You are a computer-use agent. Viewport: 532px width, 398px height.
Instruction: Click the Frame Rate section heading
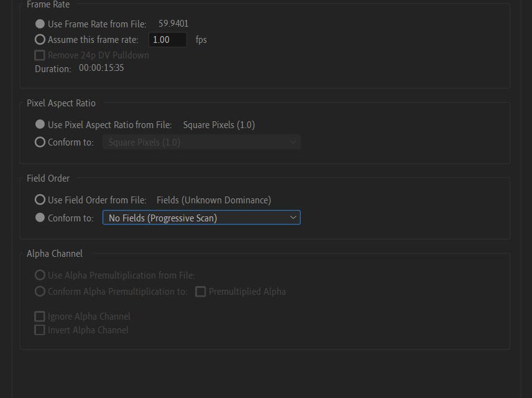(x=48, y=5)
